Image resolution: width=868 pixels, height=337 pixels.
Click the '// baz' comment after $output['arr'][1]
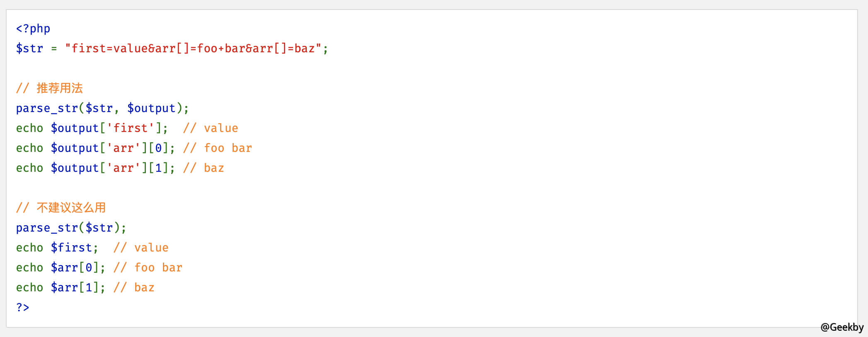pyautogui.click(x=204, y=168)
